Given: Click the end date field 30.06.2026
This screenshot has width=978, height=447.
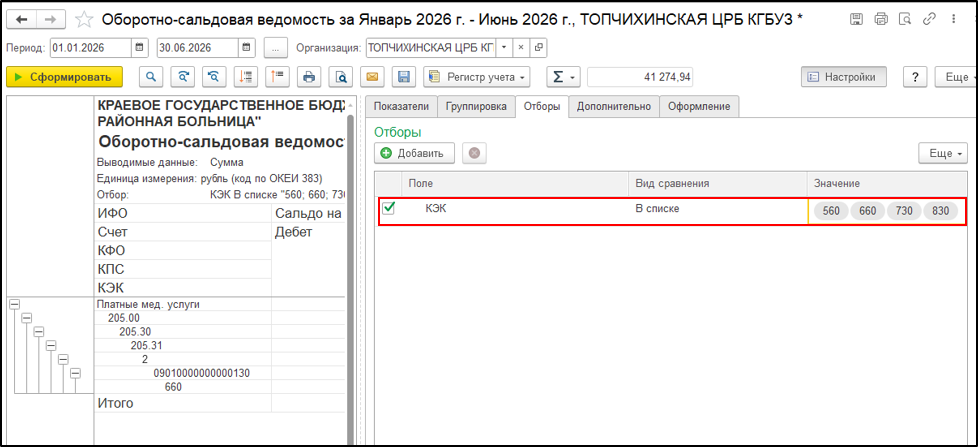Looking at the screenshot, I should [x=197, y=47].
